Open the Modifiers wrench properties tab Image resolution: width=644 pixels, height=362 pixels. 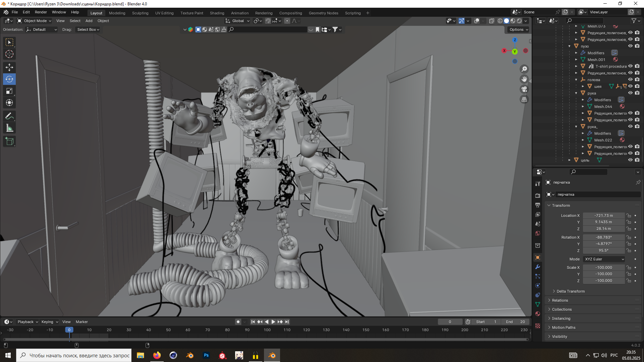click(538, 267)
